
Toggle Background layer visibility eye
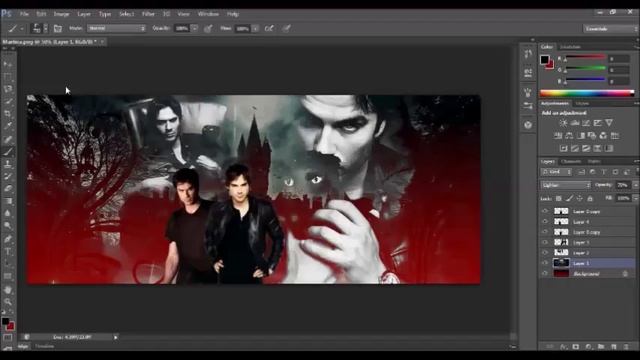click(544, 273)
